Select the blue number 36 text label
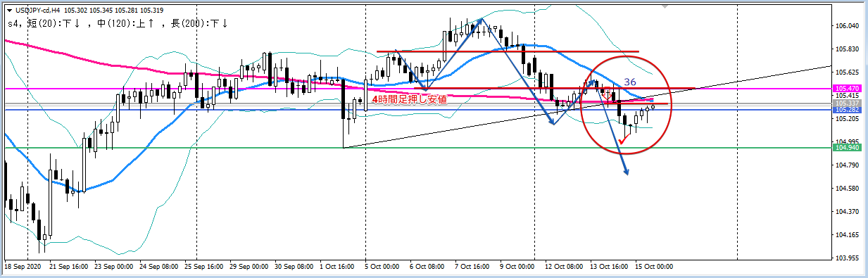The height and width of the screenshot is (278, 868). pyautogui.click(x=631, y=82)
